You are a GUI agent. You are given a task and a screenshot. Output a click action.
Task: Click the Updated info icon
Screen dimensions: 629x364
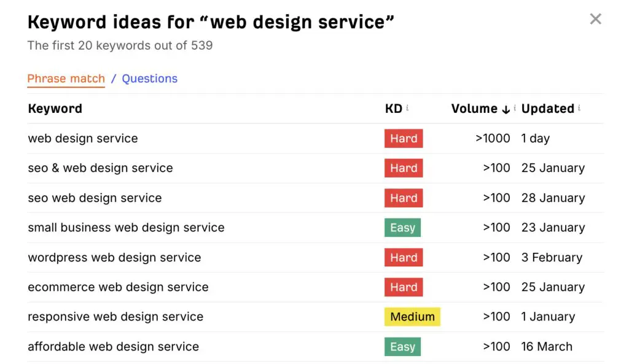coord(579,108)
